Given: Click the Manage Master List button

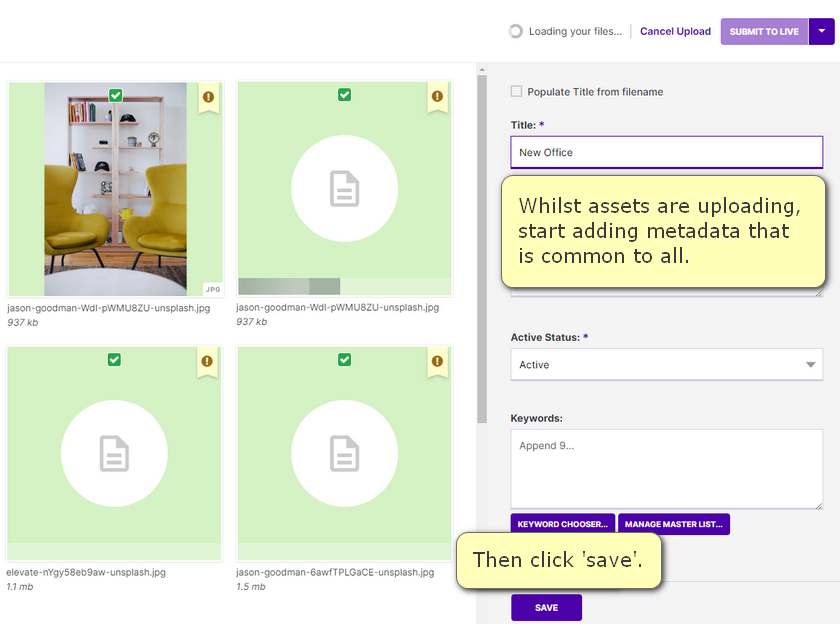Looking at the screenshot, I should pos(673,524).
